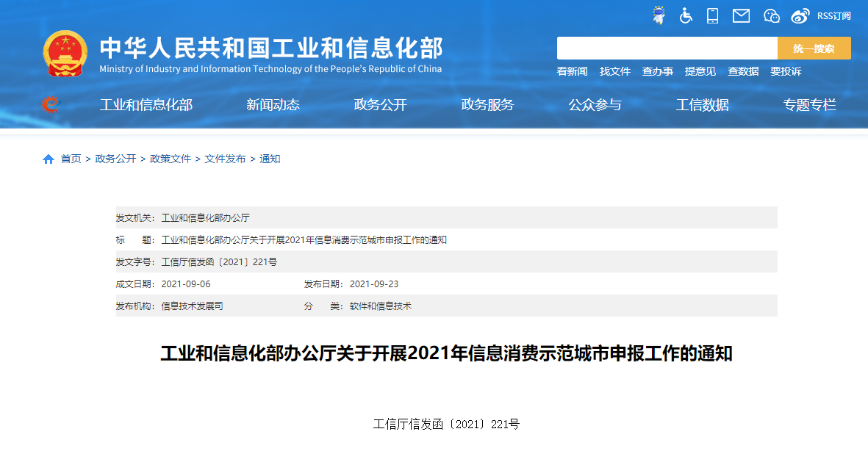The height and width of the screenshot is (451, 868).
Task: Go to 工信数据 navigation item
Action: pos(702,105)
